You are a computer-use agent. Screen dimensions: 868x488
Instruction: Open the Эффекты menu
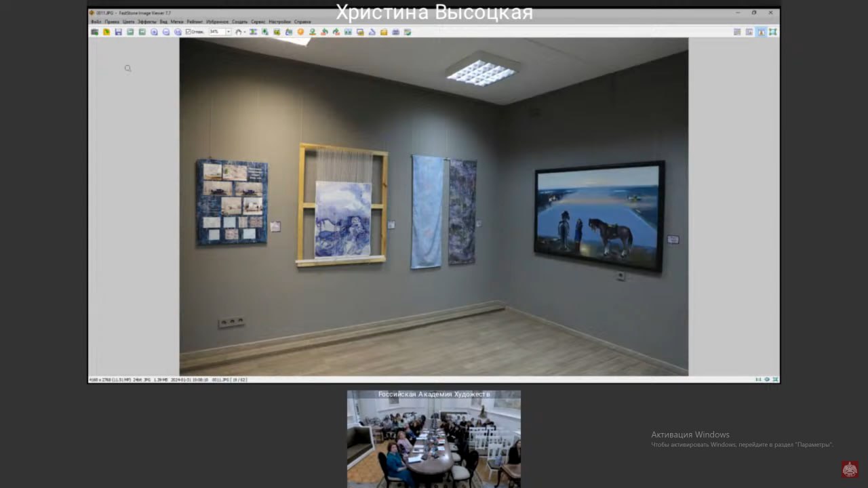pos(146,22)
